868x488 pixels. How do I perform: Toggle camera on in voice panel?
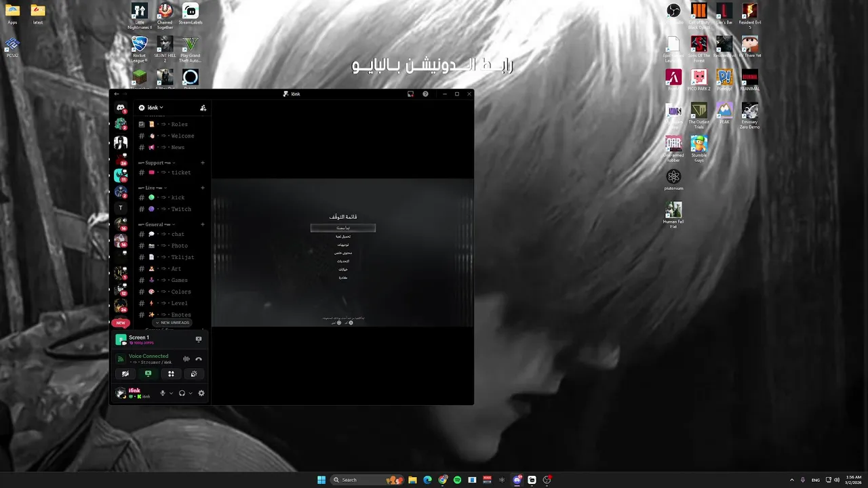(125, 373)
